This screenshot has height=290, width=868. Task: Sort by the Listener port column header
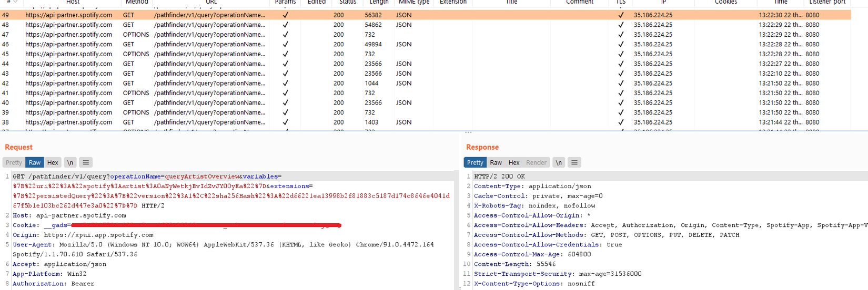(x=827, y=2)
